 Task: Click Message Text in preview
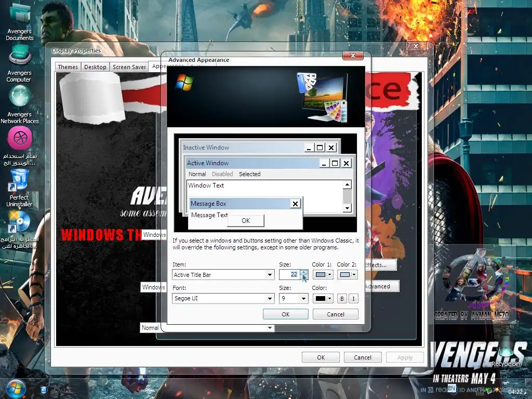tap(209, 215)
